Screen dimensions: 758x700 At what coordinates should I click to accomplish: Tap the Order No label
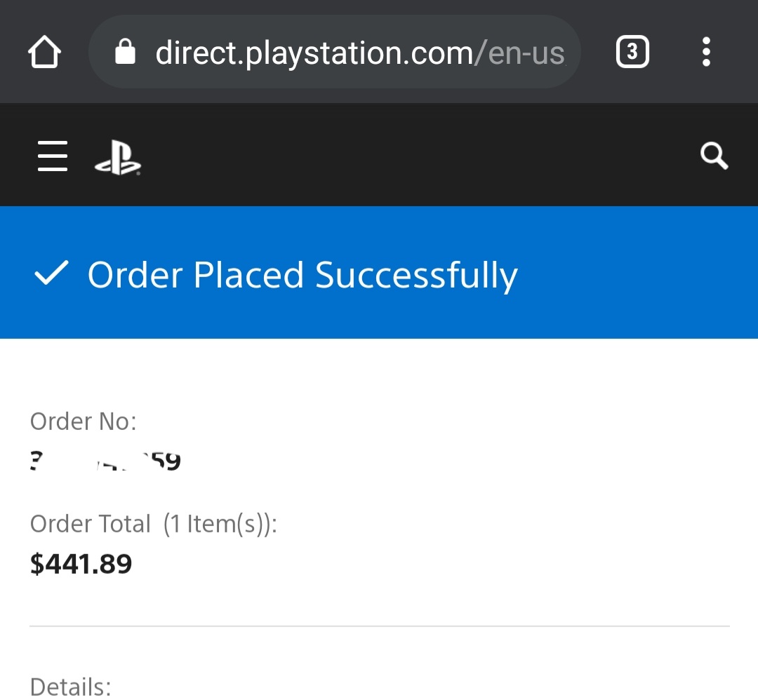83,422
